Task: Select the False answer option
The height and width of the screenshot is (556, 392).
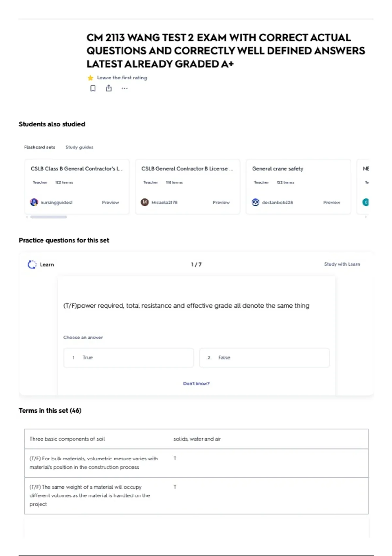Action: tap(264, 358)
